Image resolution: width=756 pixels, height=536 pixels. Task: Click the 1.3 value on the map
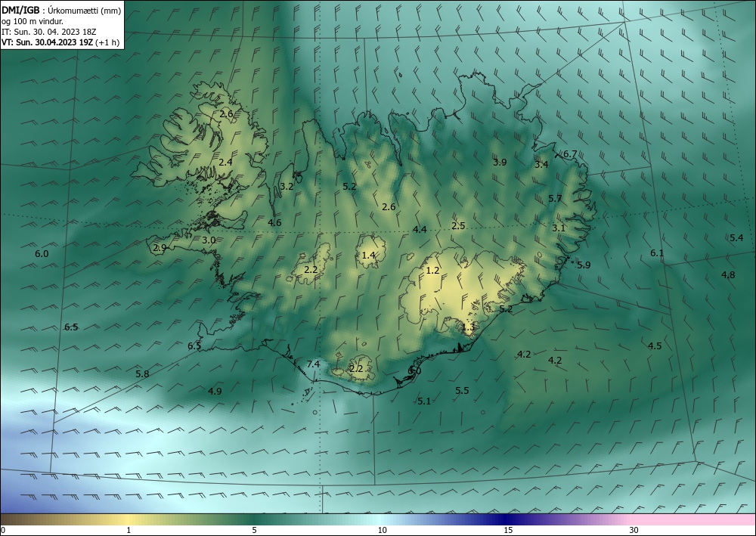[468, 327]
